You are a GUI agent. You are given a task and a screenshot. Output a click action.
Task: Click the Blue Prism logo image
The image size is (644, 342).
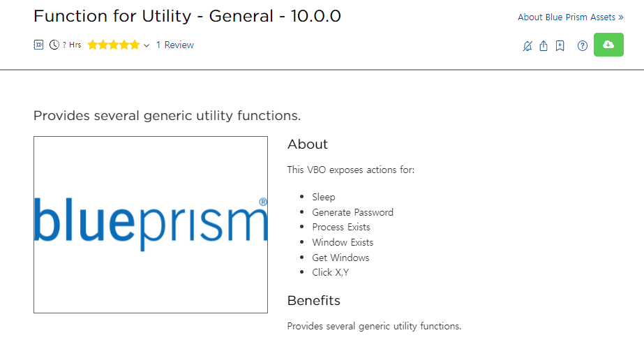pyautogui.click(x=151, y=224)
